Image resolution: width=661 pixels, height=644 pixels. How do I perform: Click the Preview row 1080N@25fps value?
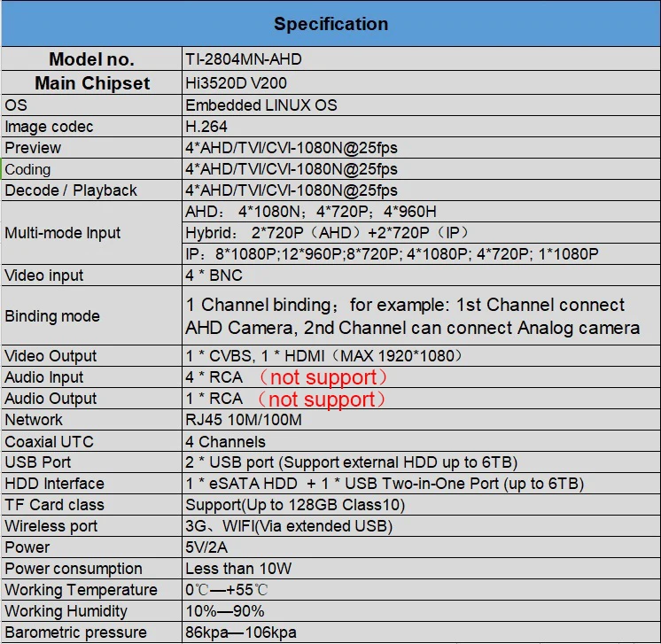coord(292,148)
